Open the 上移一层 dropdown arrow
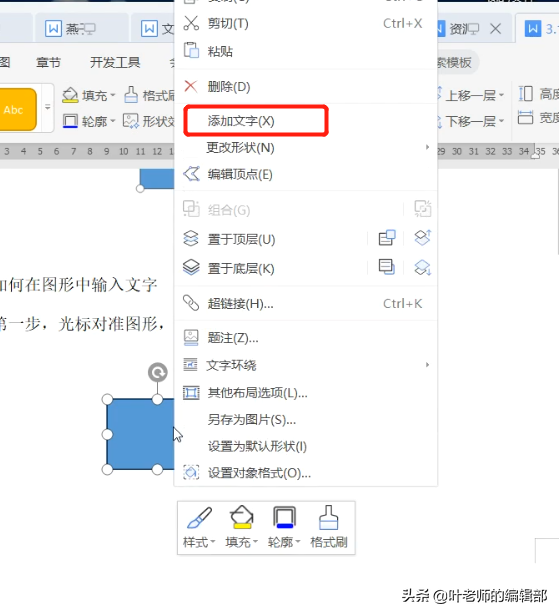Screen dimensions: 559x615 (501, 95)
